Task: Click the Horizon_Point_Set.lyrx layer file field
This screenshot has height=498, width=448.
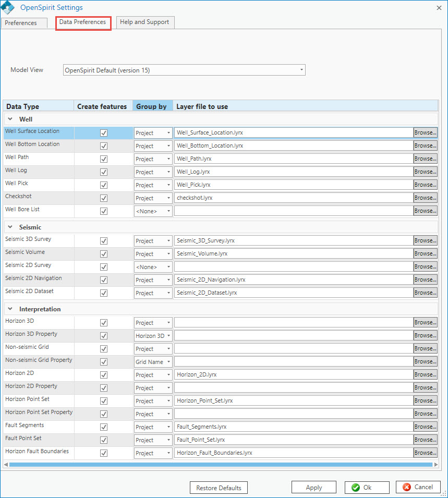Action: pos(294,401)
